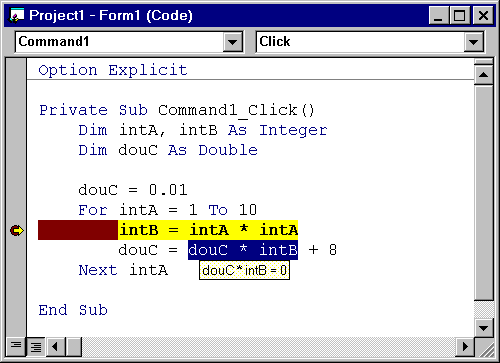Click the 'Next intA' line
The image size is (500, 363).
pos(123,270)
